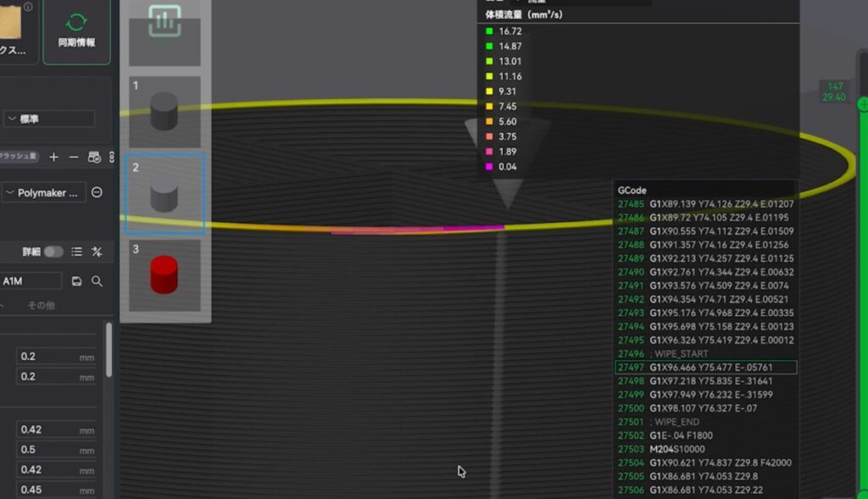
Task: Save the A1M preset via disk icon
Action: [x=77, y=280]
